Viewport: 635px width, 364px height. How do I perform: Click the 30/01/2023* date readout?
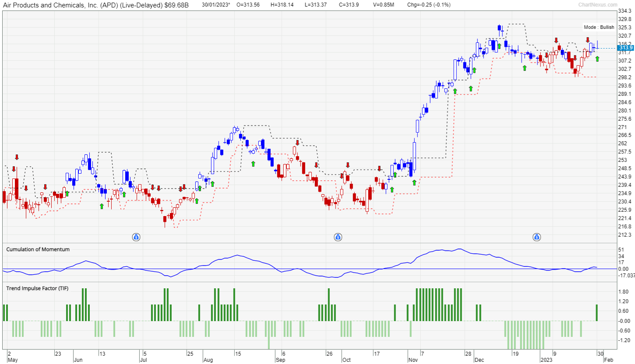(x=216, y=5)
